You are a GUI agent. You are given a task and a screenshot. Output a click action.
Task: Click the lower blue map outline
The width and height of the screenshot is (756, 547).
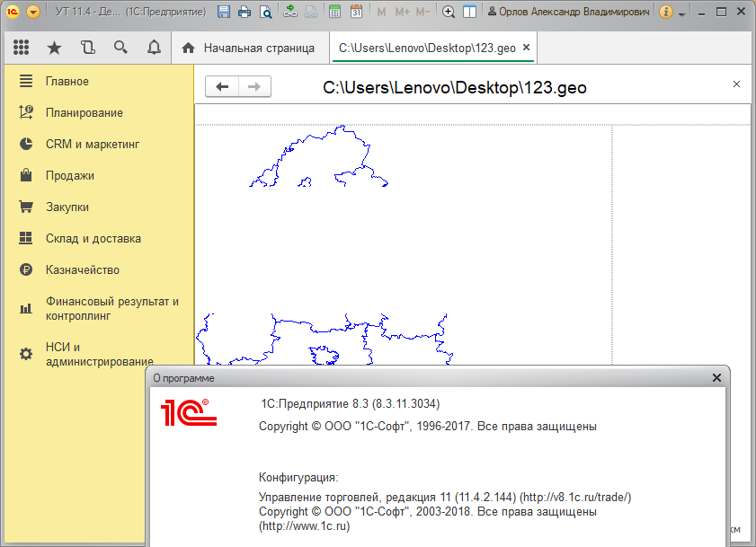[x=325, y=340]
